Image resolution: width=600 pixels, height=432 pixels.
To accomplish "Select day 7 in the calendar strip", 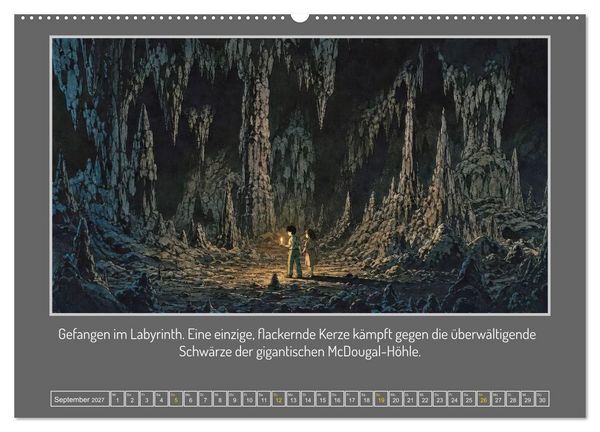I will (205, 399).
